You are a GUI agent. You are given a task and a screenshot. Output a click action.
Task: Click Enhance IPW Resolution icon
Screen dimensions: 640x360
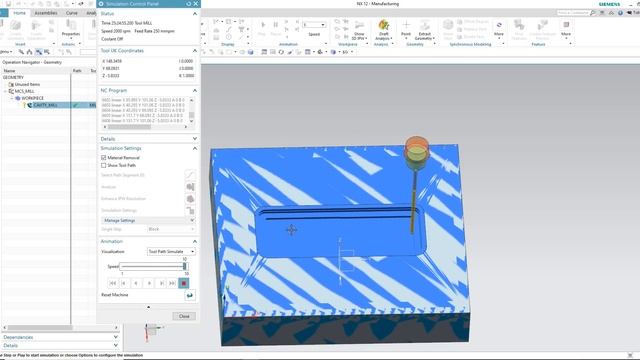coord(190,199)
